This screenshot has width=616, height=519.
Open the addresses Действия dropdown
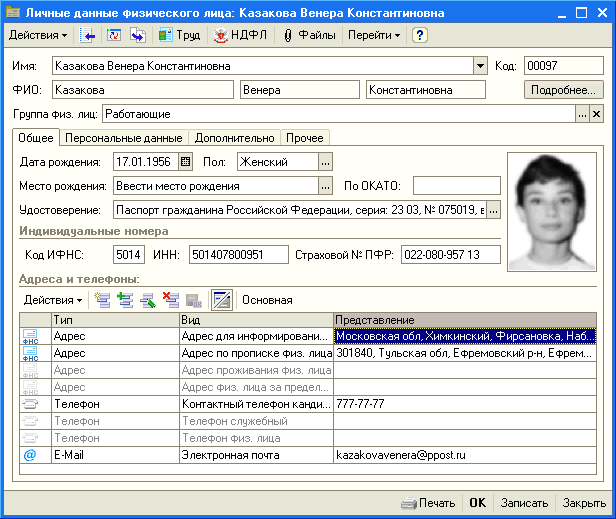[x=52, y=299]
